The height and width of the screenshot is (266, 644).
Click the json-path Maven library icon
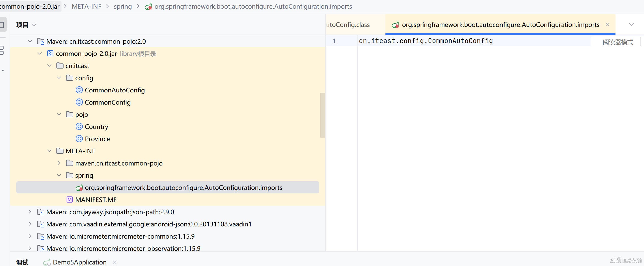click(41, 212)
